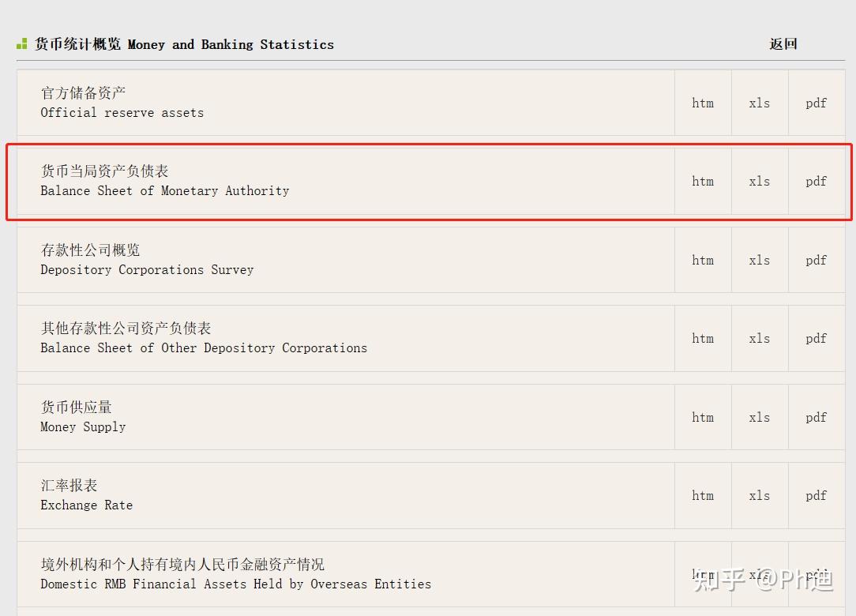Open pdf for Exchange Rate
856x616 pixels.
tap(817, 495)
